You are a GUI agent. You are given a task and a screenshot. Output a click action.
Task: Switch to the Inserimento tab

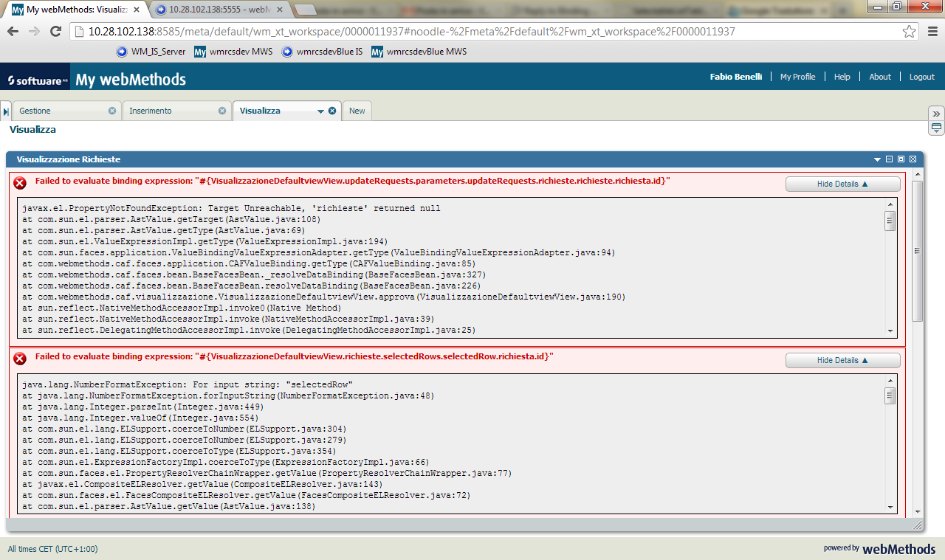[x=150, y=111]
